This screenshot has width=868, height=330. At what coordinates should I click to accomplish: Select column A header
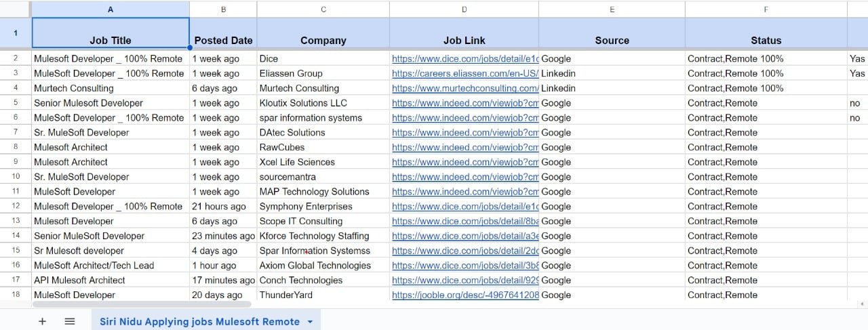point(111,9)
